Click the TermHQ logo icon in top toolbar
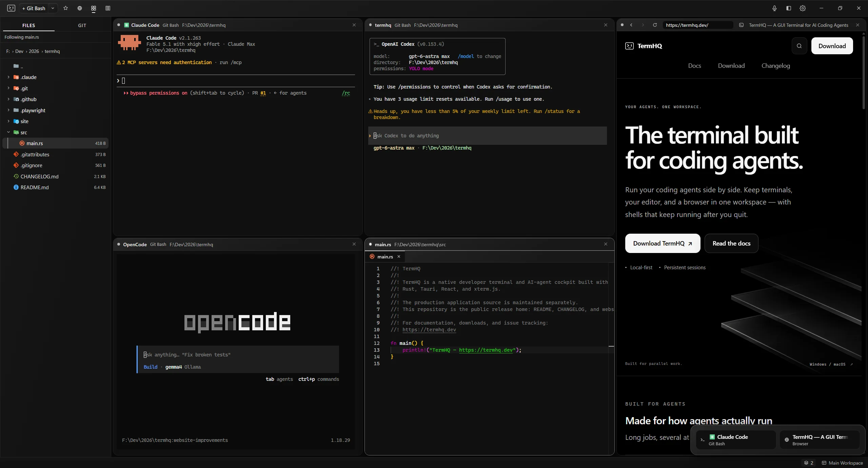Viewport: 868px width, 468px height. [11, 8]
